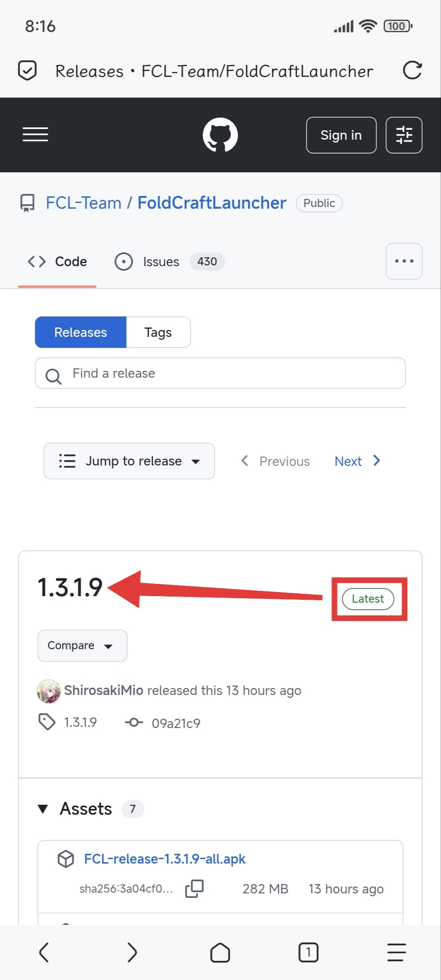Image resolution: width=441 pixels, height=980 pixels.
Task: Switch to the Code tab
Action: coord(57,261)
